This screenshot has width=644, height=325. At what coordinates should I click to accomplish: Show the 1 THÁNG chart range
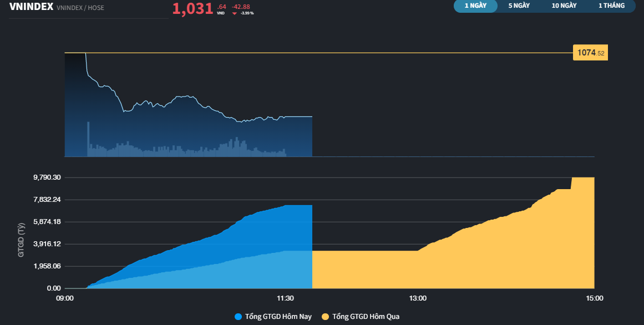[611, 6]
